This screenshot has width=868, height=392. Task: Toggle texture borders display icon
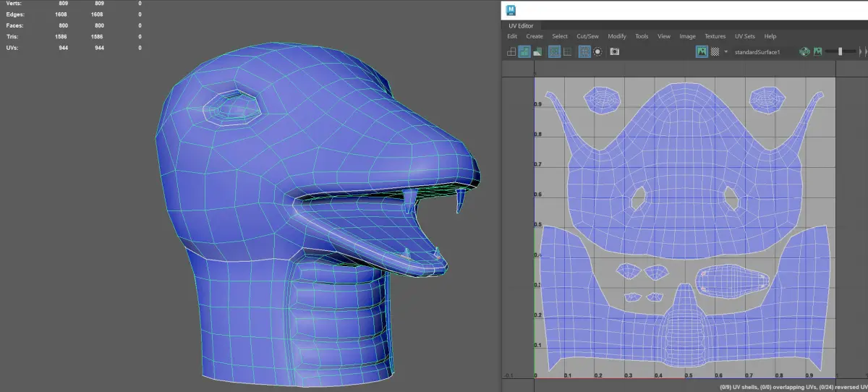point(554,52)
